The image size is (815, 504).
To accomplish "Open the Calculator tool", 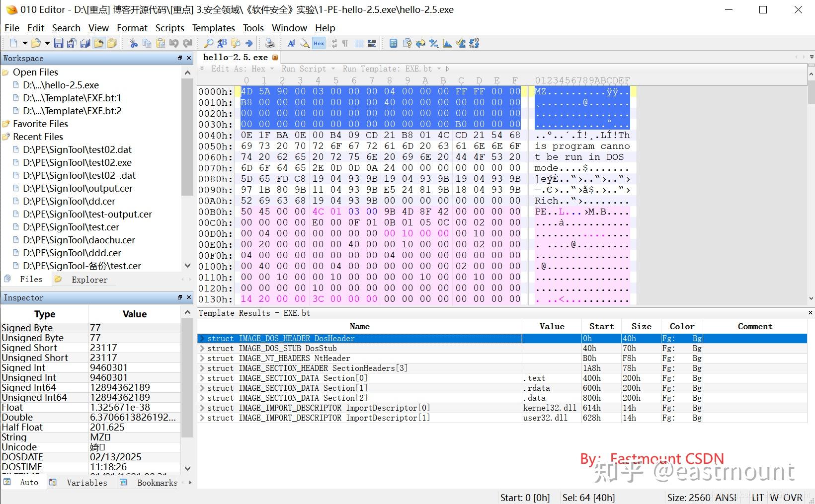I will [393, 43].
